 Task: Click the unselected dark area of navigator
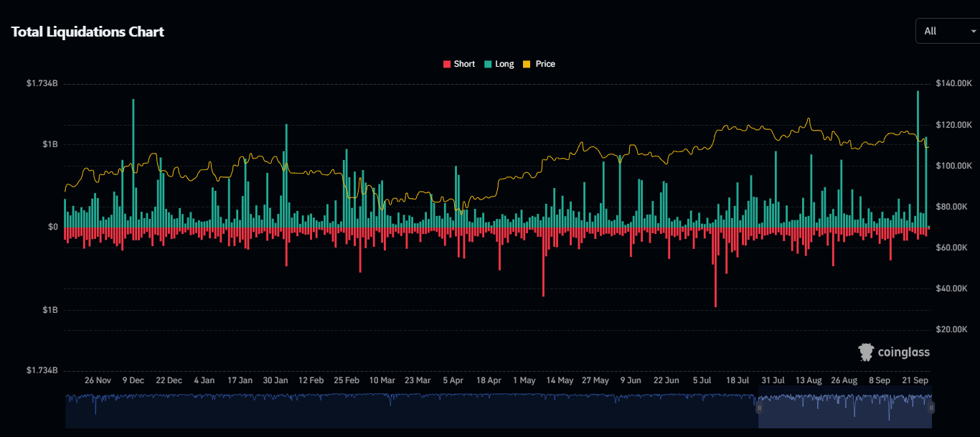[409, 413]
